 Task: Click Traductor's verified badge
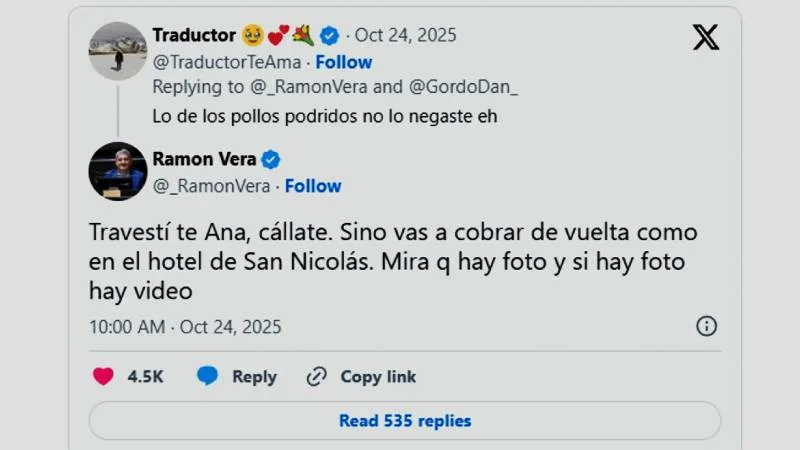click(x=331, y=36)
